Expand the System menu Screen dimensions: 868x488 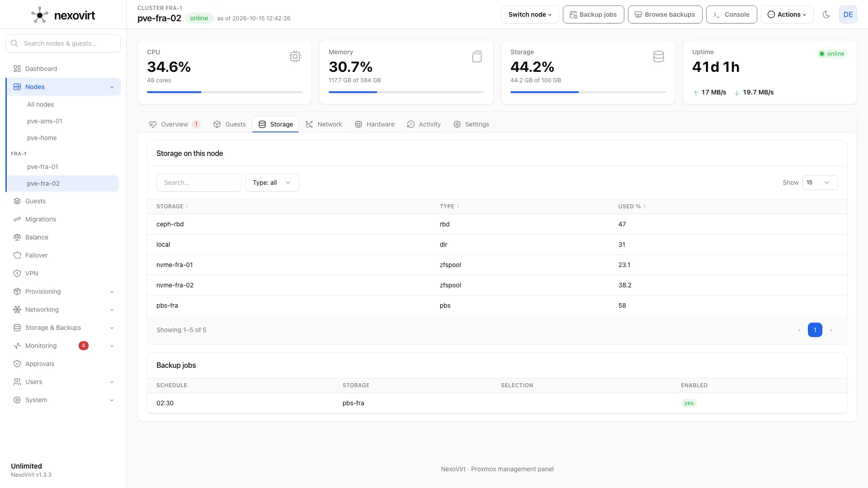(x=63, y=400)
